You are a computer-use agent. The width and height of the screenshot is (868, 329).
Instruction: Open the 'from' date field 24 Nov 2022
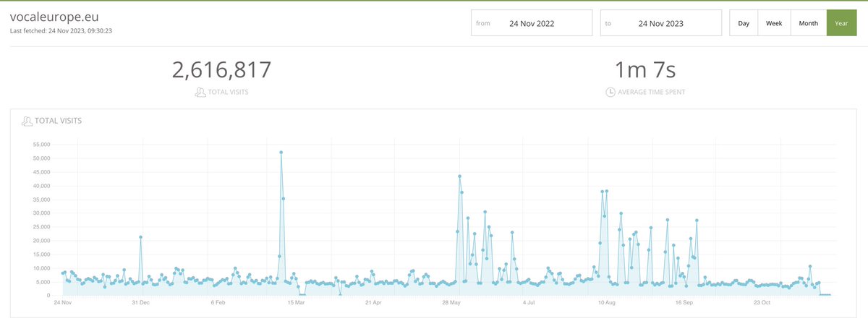coord(532,23)
